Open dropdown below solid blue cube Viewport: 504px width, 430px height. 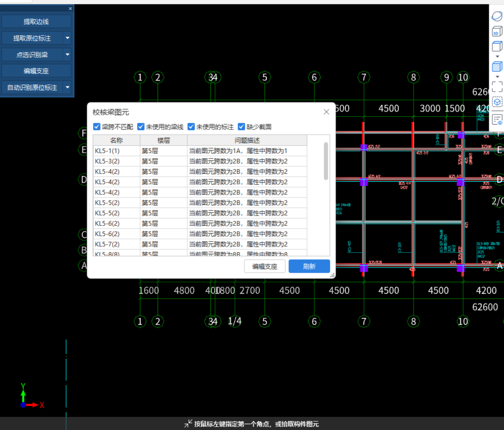(x=497, y=77)
